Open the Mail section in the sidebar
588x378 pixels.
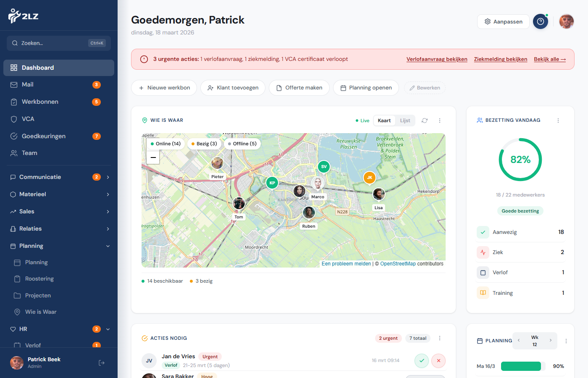click(28, 84)
